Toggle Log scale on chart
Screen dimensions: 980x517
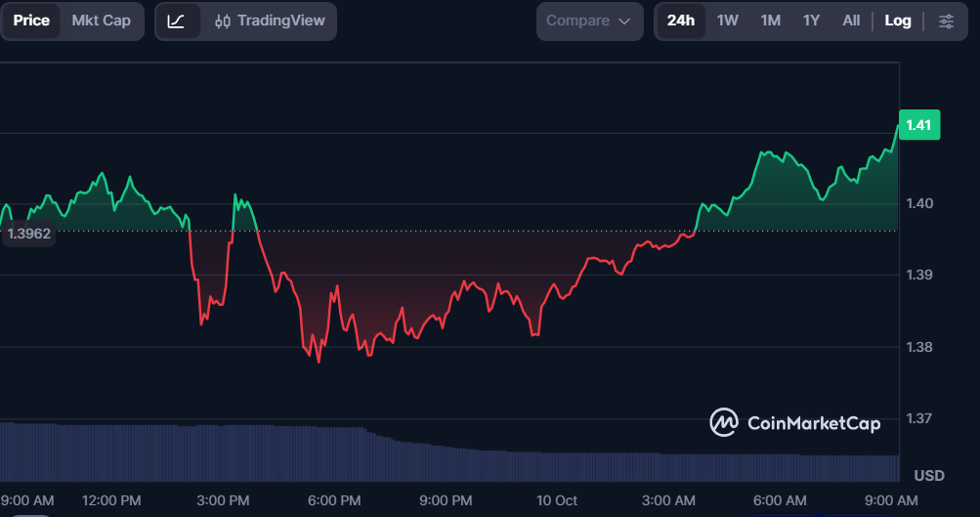[898, 21]
